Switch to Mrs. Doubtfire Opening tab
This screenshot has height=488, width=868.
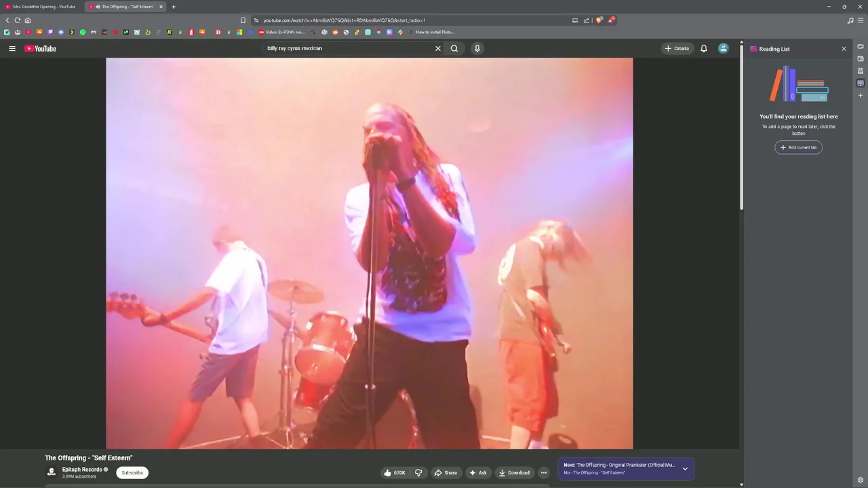(43, 7)
